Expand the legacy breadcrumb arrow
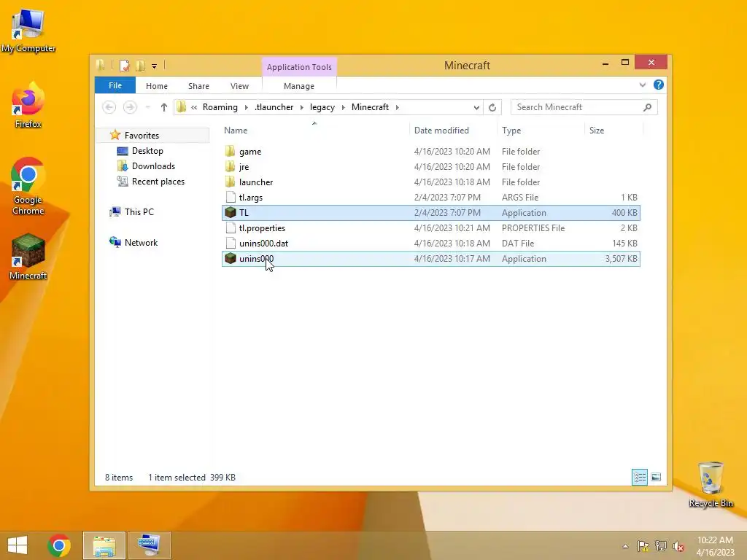The width and height of the screenshot is (747, 560). tap(343, 108)
